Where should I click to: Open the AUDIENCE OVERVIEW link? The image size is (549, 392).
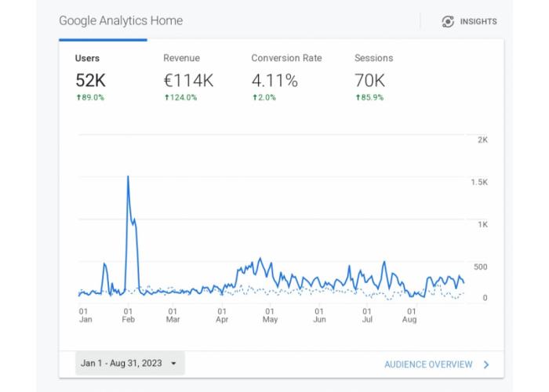428,365
